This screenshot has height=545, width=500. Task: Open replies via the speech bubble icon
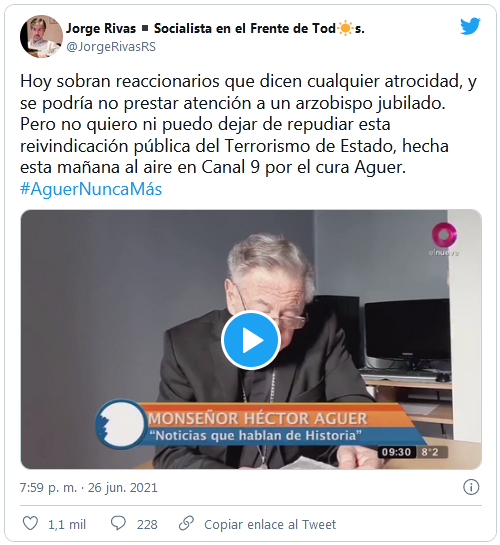[118, 523]
